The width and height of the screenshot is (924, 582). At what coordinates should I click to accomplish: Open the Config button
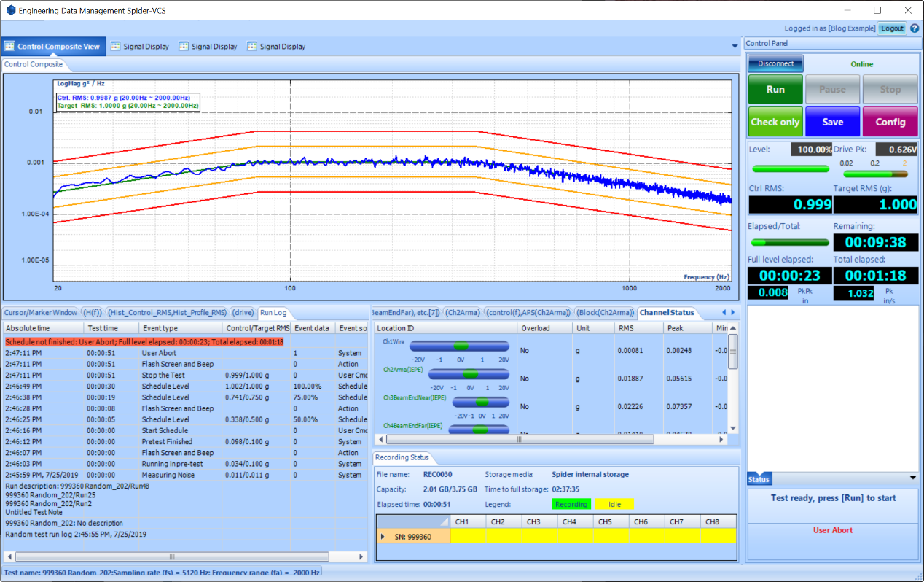890,122
